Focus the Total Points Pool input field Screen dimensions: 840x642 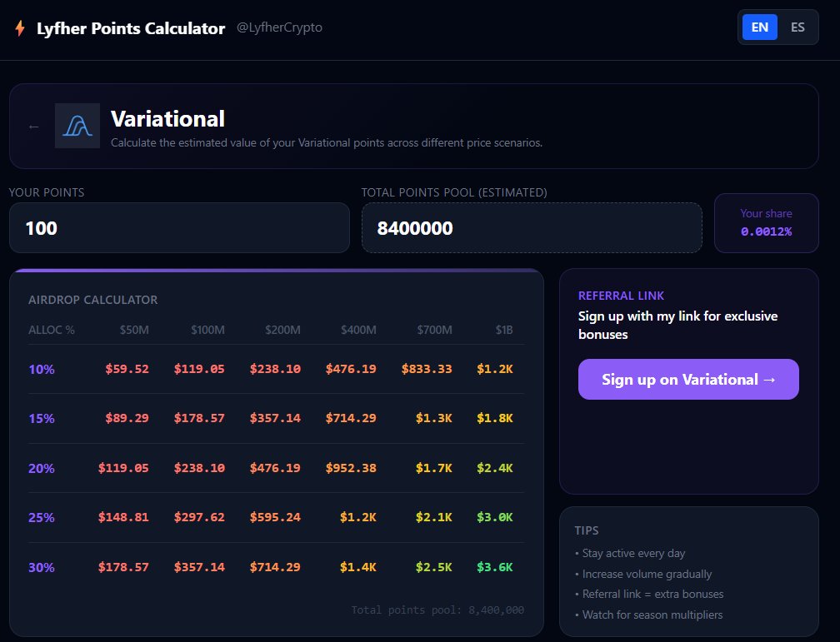click(x=532, y=227)
